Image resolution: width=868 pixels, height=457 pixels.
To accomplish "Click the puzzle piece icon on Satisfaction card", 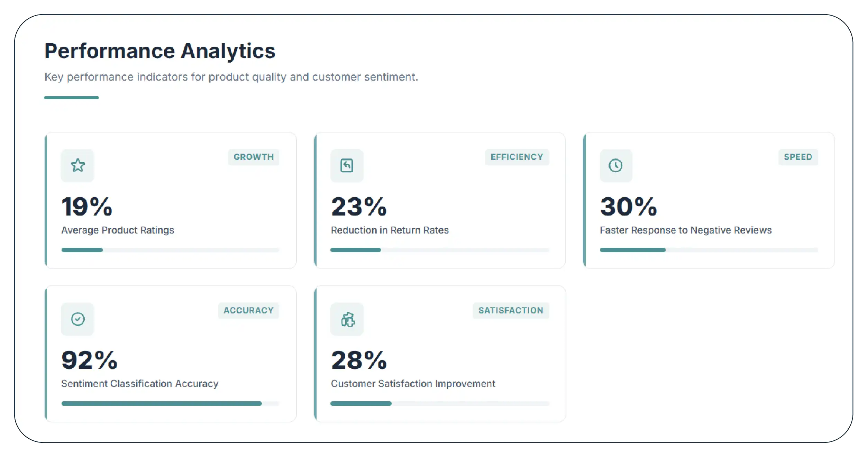I will (347, 319).
